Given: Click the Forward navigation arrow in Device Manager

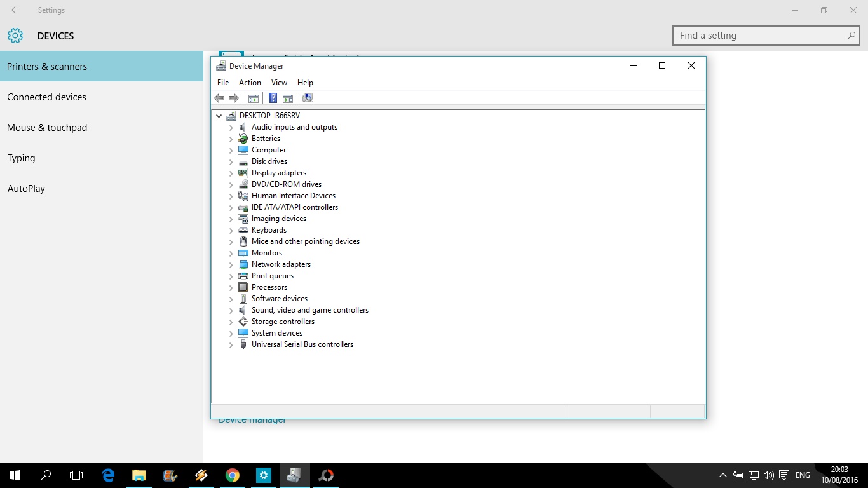Looking at the screenshot, I should 233,98.
